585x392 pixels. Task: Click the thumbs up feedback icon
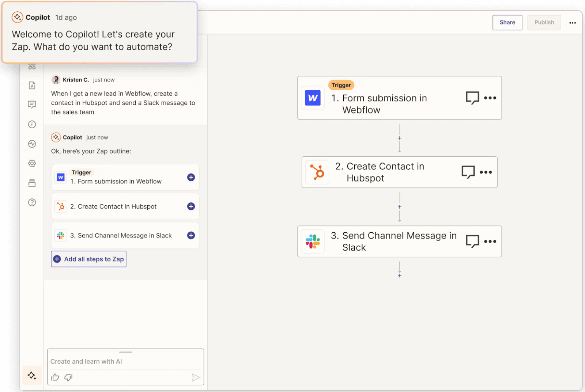(x=55, y=377)
